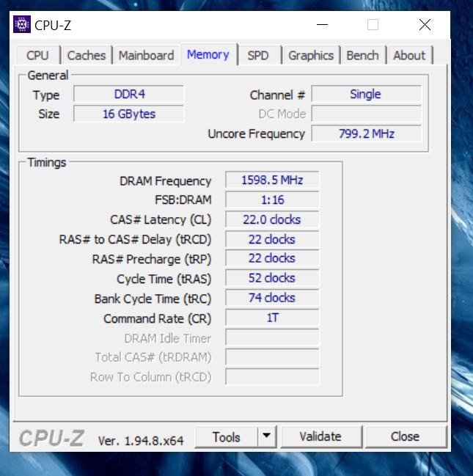
Task: Click the empty DC Mode field
Action: click(367, 114)
